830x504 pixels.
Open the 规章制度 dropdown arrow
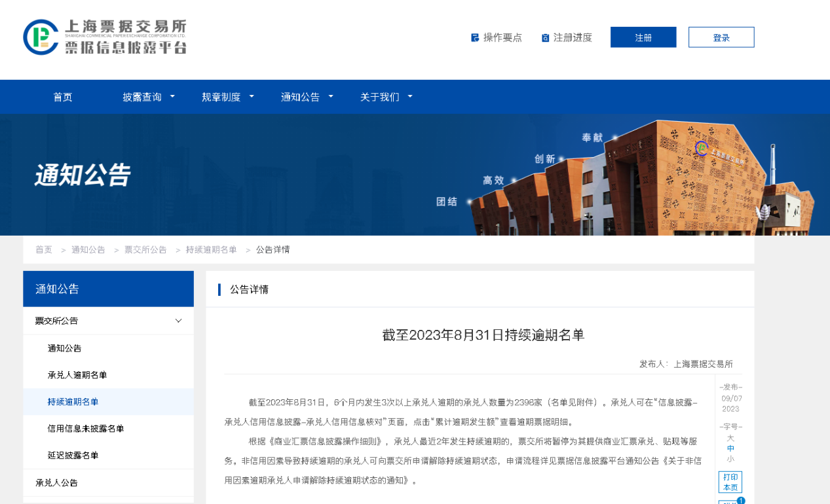coord(252,96)
